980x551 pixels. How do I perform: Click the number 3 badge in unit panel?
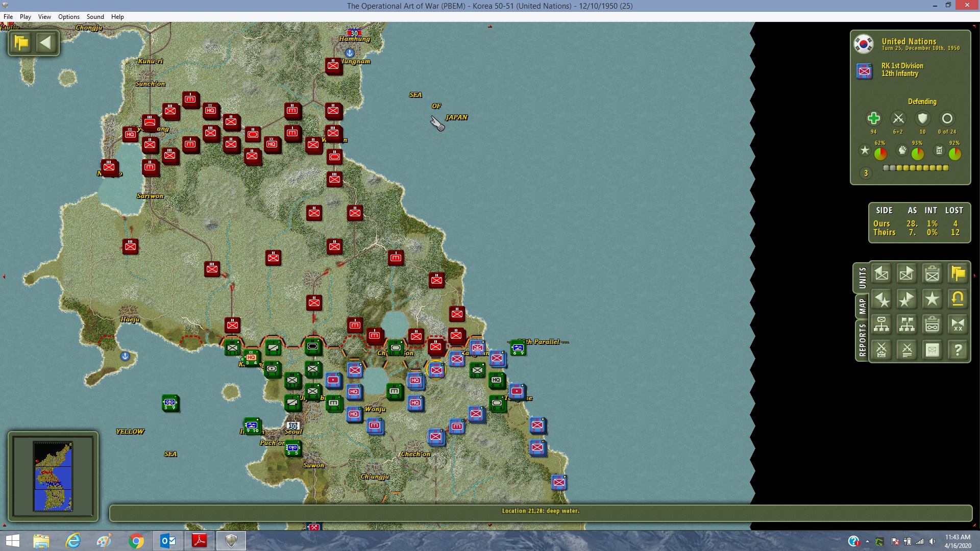866,173
